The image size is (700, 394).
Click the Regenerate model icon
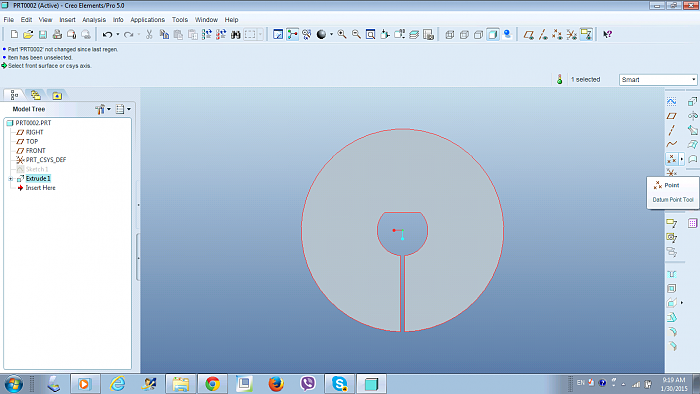(x=207, y=34)
